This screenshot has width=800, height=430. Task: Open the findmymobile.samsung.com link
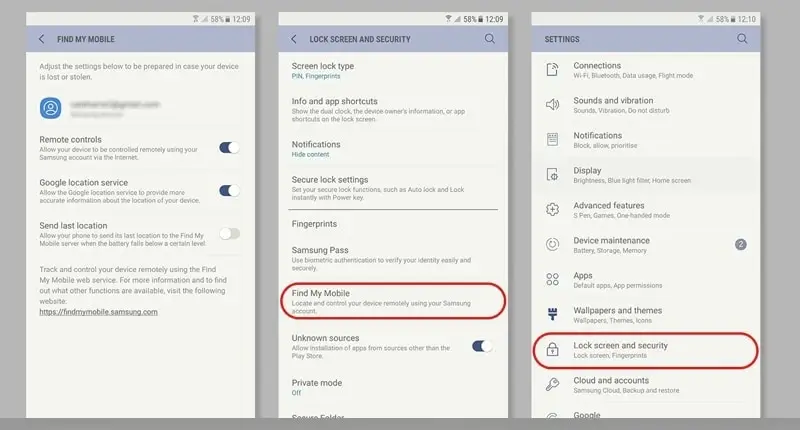coord(98,312)
